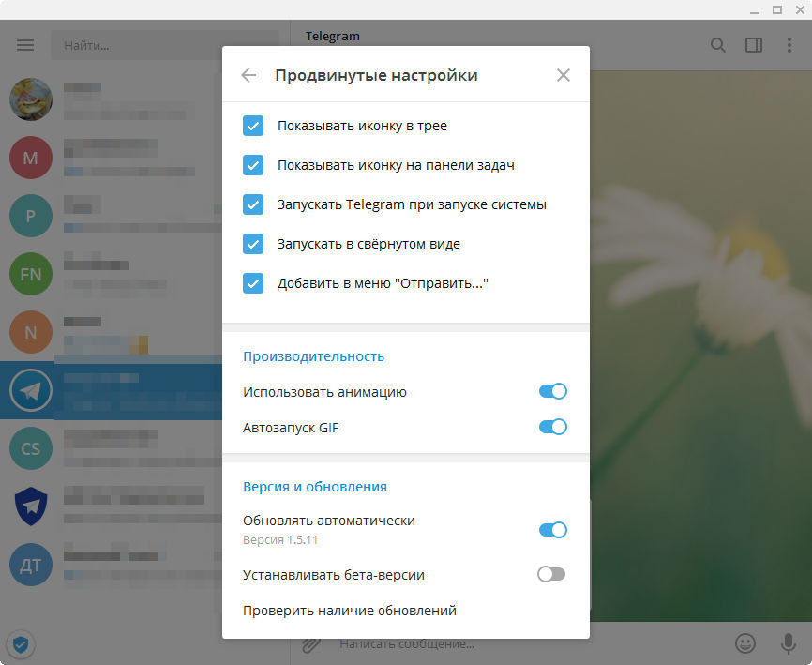Toggle the side panel icon in chat header

tap(754, 45)
